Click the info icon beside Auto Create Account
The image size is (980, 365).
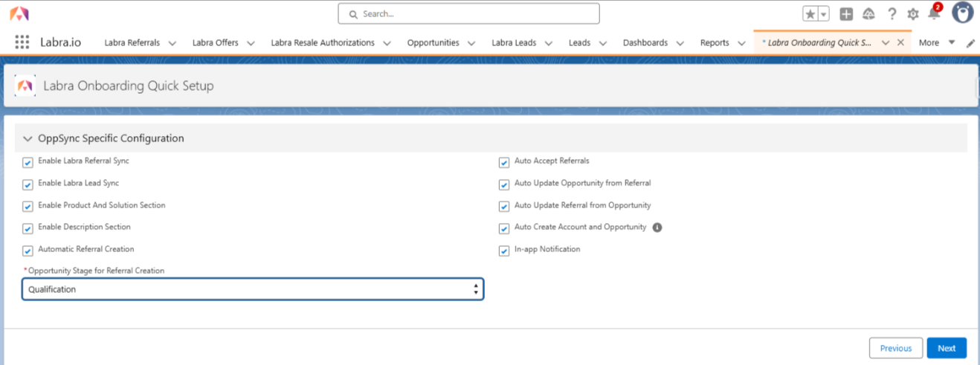(657, 227)
